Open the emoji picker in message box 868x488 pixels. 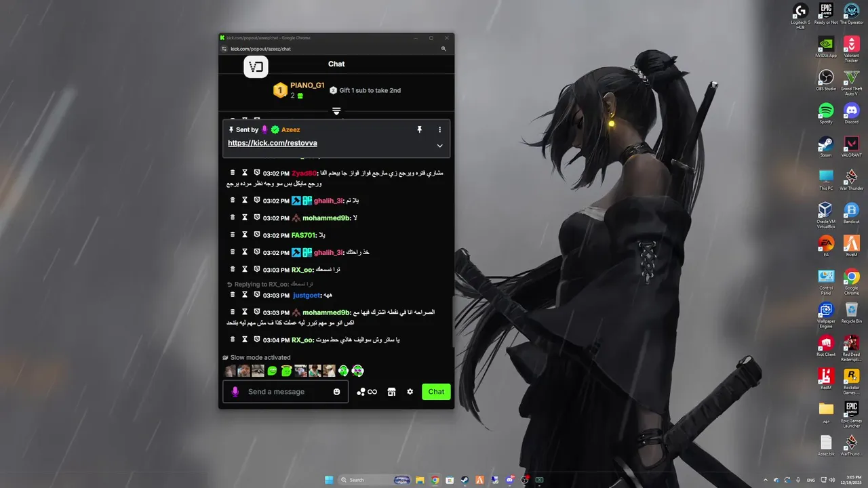point(336,392)
